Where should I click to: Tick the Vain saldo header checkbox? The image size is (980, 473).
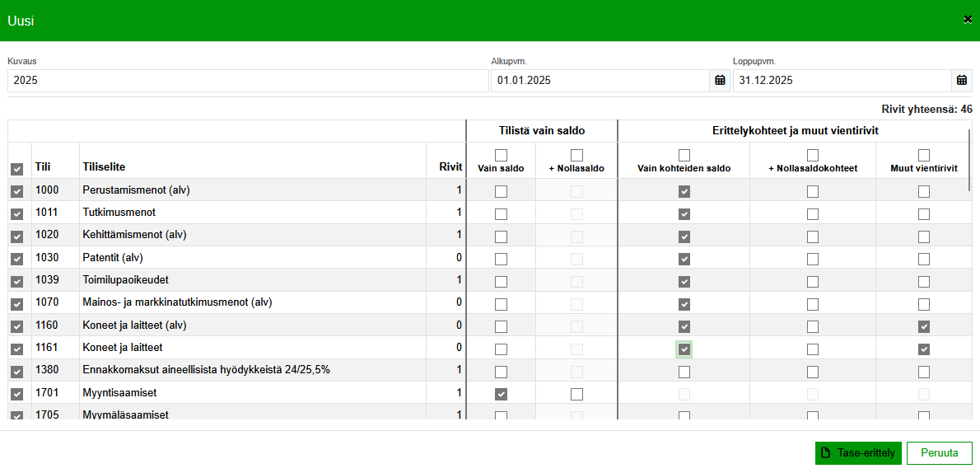coord(501,155)
